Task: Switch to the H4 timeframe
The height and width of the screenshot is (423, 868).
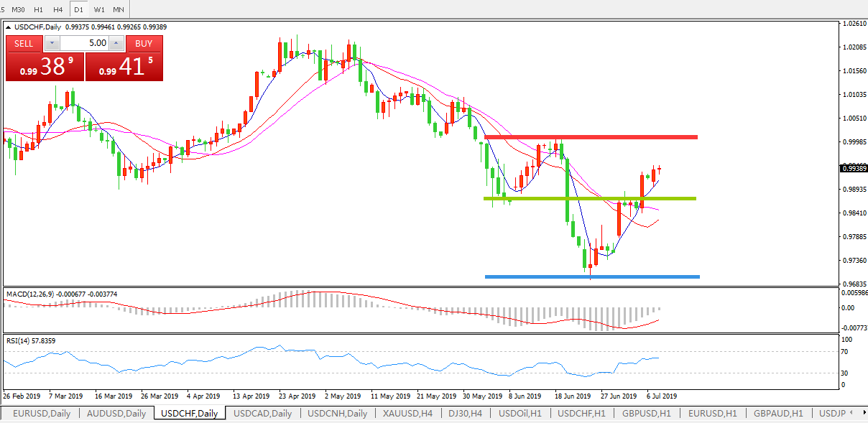Action: coord(58,9)
